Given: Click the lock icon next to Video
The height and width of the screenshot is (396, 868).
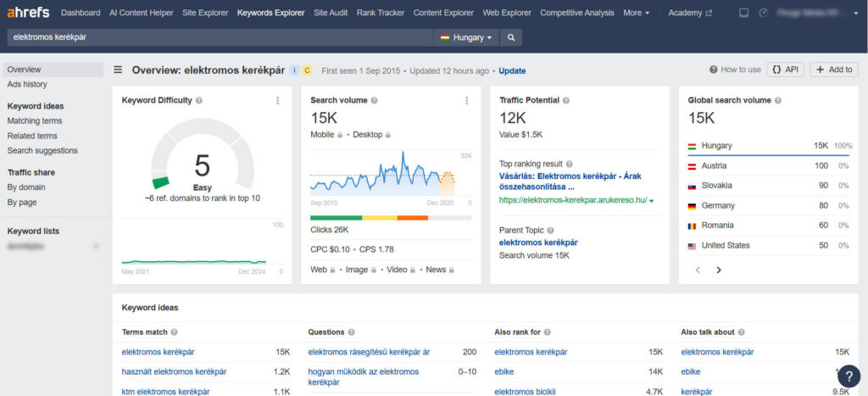Looking at the screenshot, I should tap(413, 271).
